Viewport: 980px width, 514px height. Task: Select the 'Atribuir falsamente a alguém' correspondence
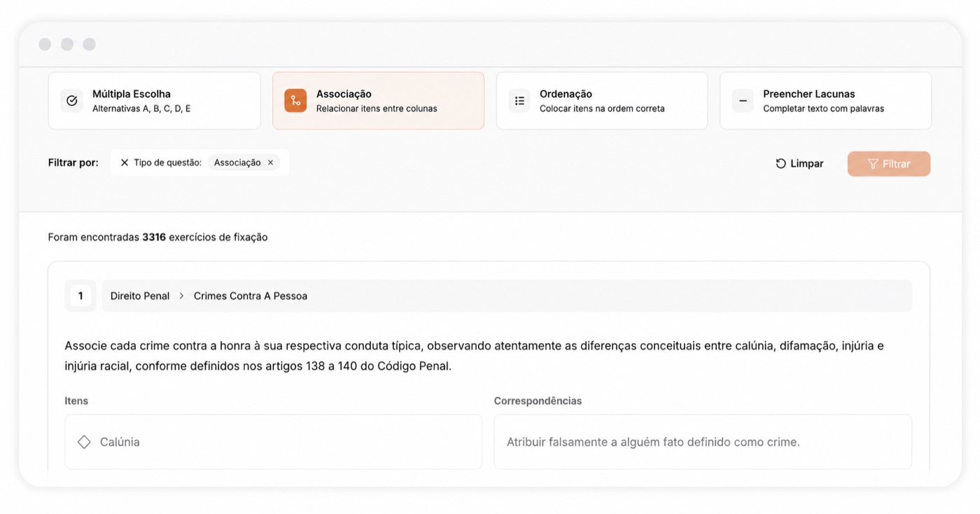pos(703,442)
